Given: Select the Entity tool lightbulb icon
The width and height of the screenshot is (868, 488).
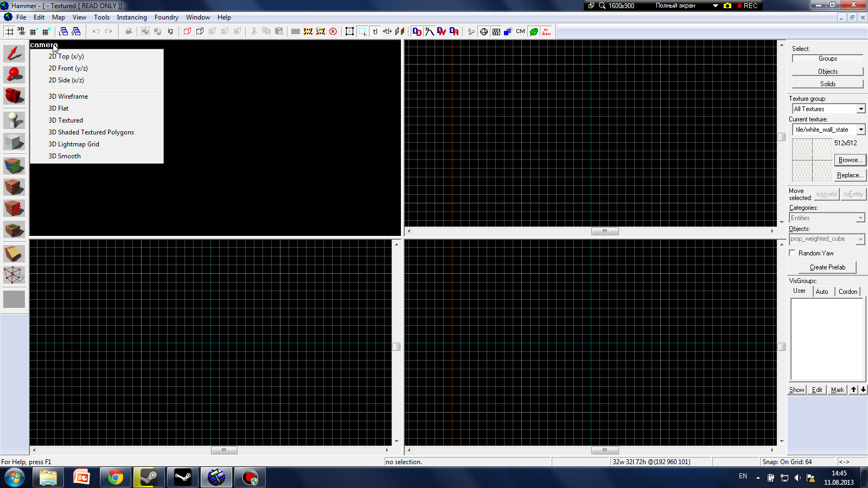Looking at the screenshot, I should click(x=14, y=120).
